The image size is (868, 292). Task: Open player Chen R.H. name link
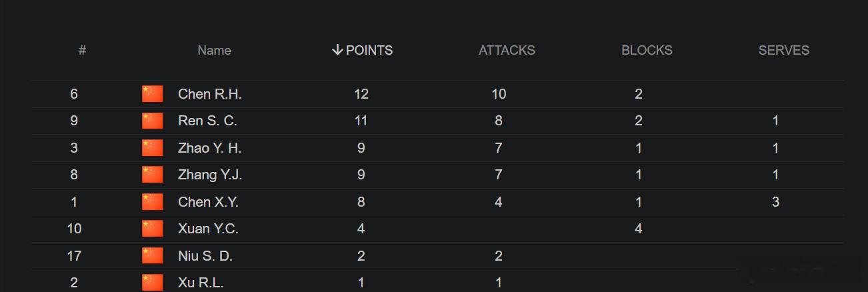[x=210, y=94]
